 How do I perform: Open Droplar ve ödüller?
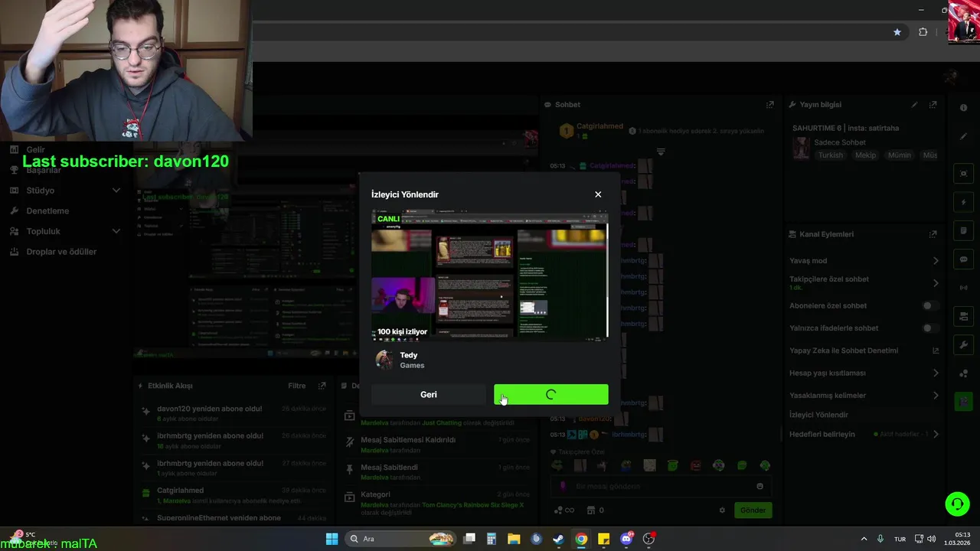61,252
